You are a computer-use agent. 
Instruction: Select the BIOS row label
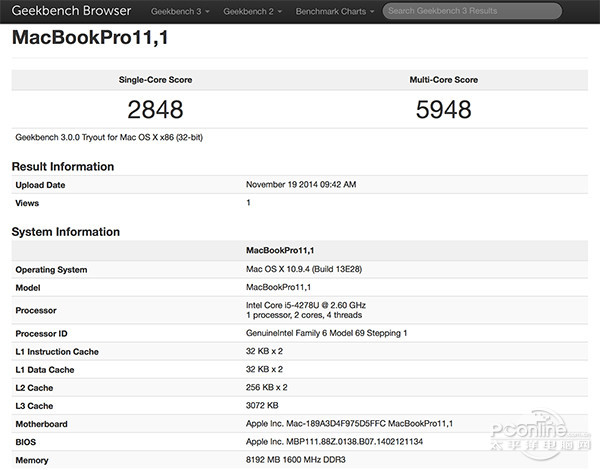(26, 442)
